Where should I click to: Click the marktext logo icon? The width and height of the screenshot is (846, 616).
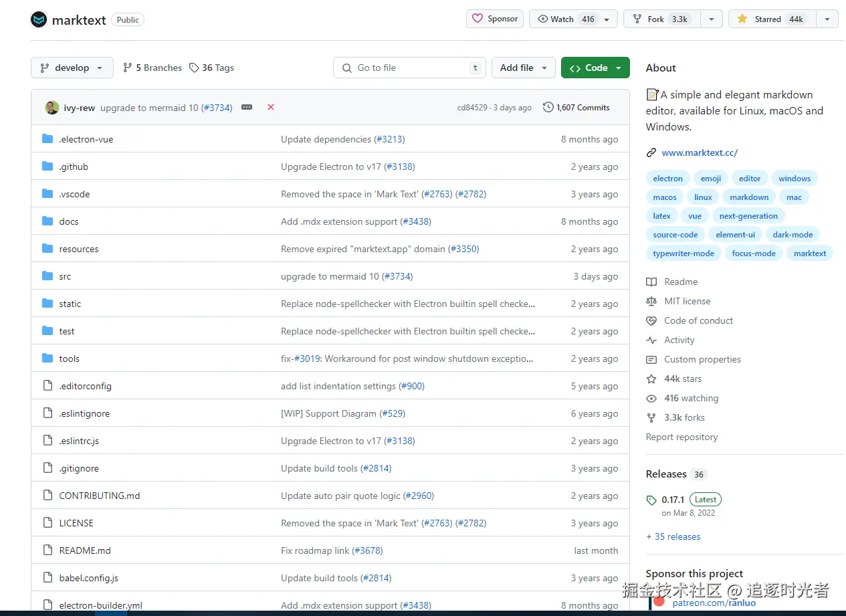tap(39, 19)
